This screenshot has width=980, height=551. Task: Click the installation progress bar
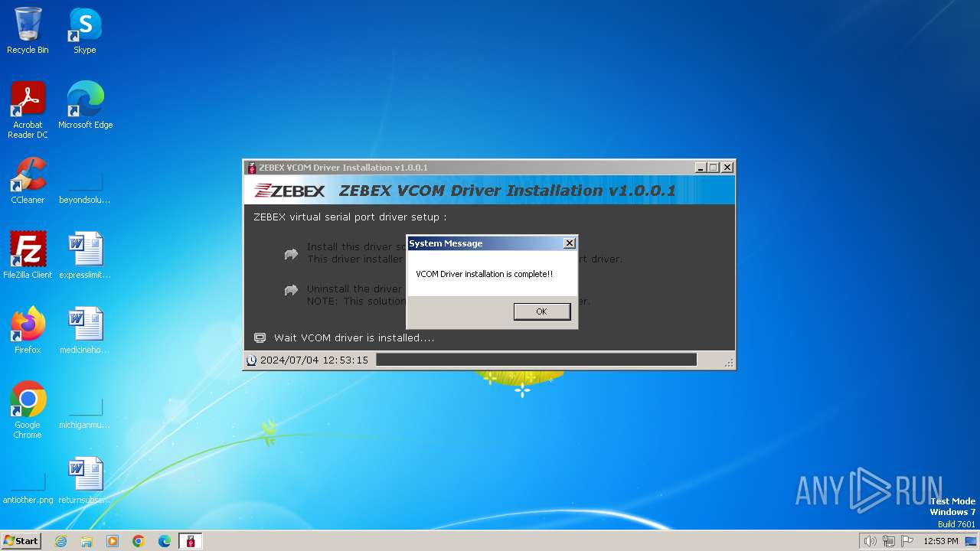click(x=536, y=360)
